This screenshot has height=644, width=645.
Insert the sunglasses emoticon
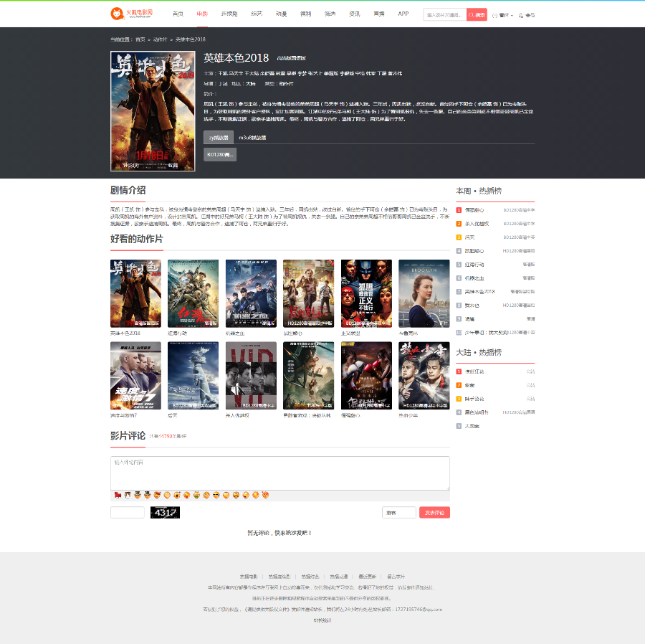(216, 495)
